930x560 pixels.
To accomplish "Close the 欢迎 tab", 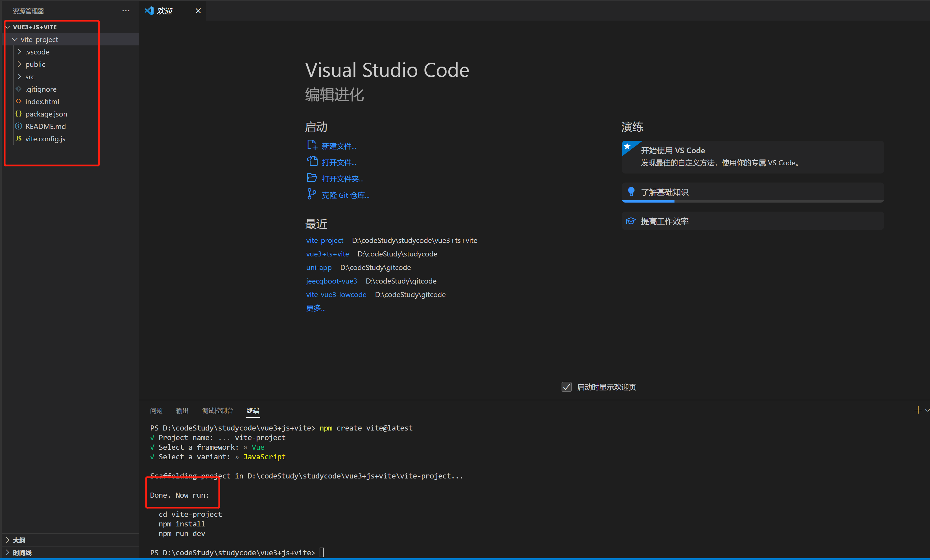I will [x=198, y=10].
